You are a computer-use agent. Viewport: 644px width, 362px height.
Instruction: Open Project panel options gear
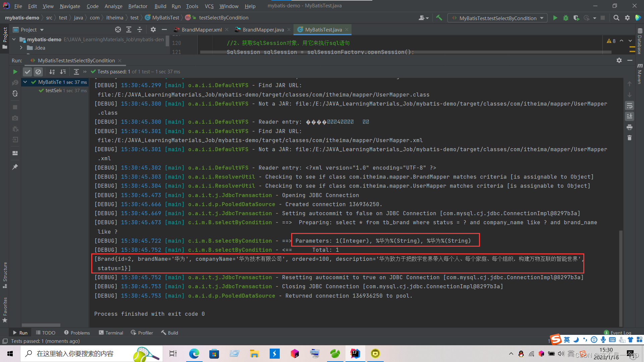pos(153,29)
